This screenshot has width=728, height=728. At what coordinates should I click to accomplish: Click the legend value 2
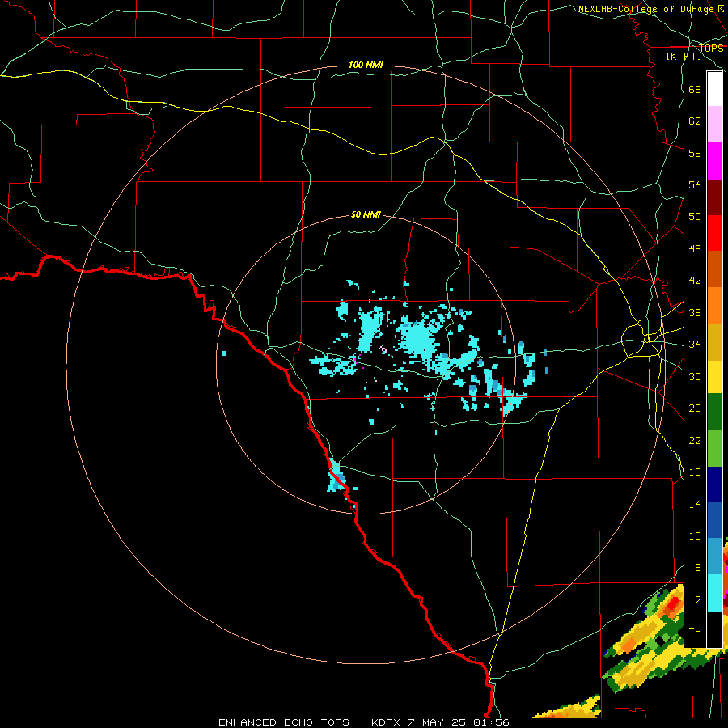(697, 600)
